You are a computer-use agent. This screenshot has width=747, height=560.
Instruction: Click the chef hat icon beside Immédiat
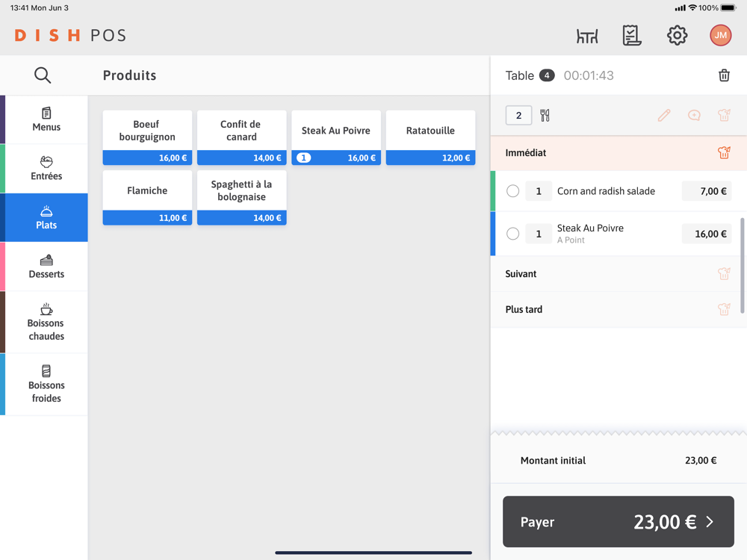point(723,153)
